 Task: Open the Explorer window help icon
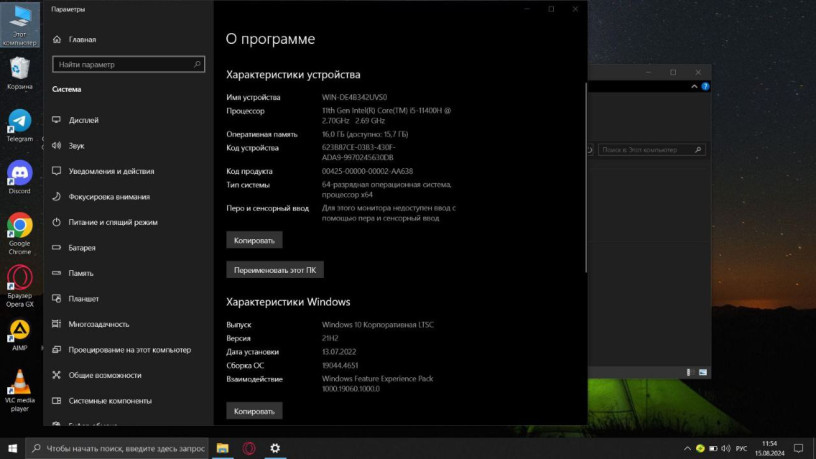pos(705,86)
